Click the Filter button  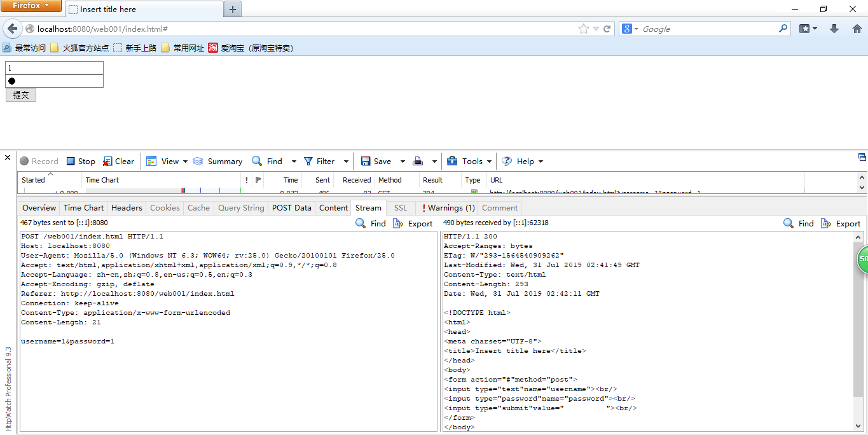(x=319, y=162)
